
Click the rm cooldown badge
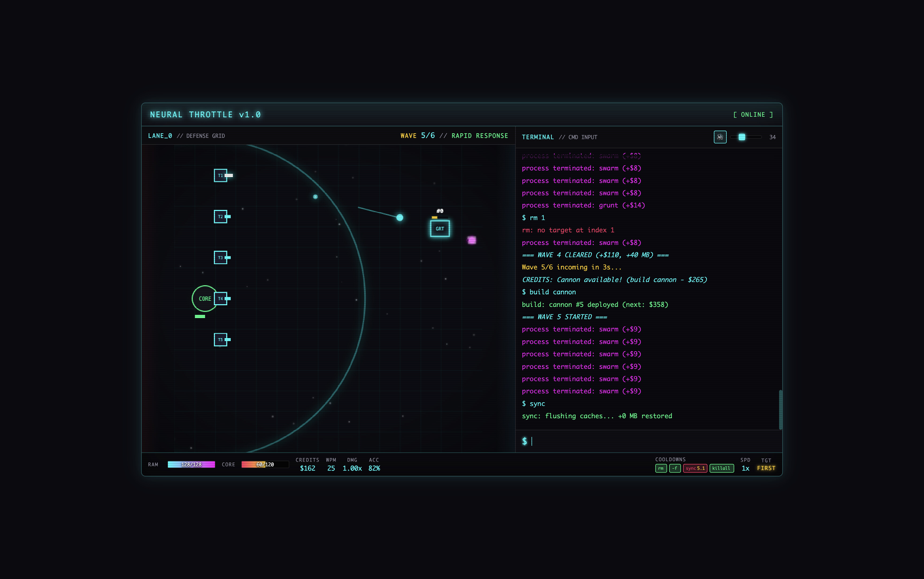[661, 468]
